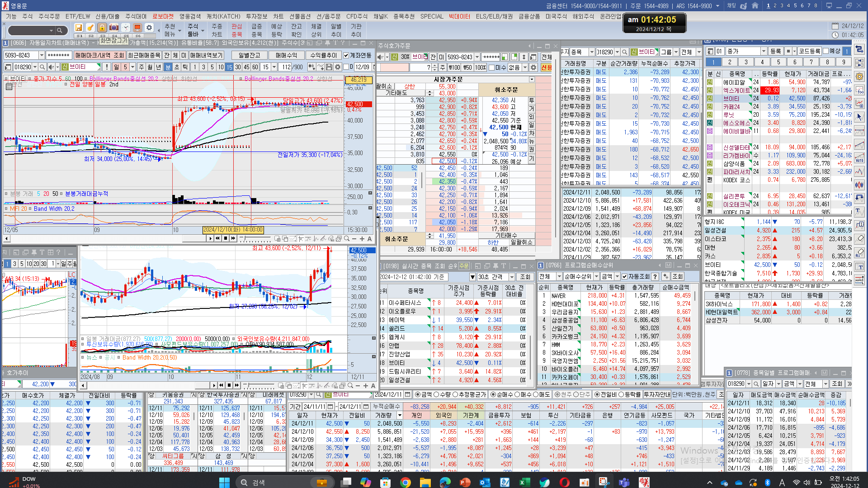Screen dimensions: 868x488
Task: Click the camera screenshot capture icon
Action: (114, 28)
